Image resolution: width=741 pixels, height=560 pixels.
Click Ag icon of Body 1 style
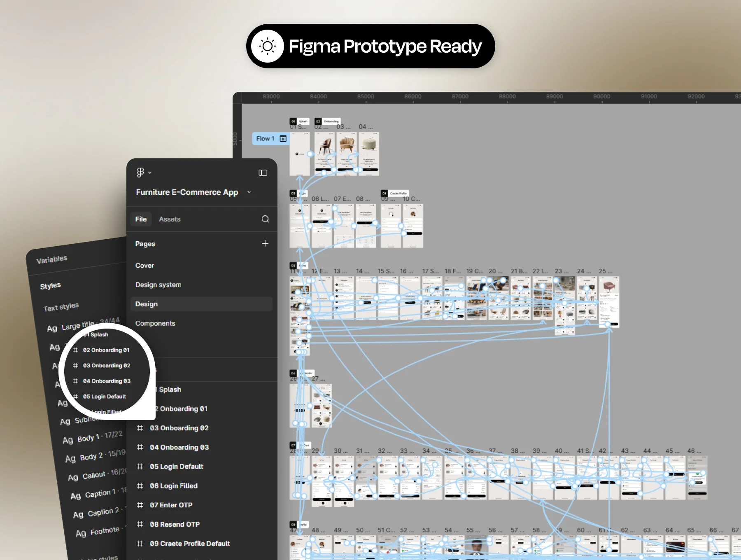click(68, 440)
